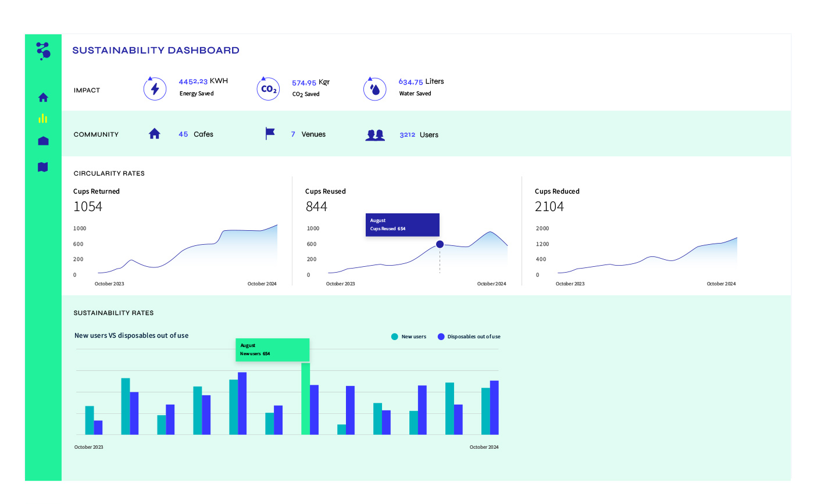Click the 4452,23 KWH value
The width and height of the screenshot is (814, 504).
click(203, 81)
